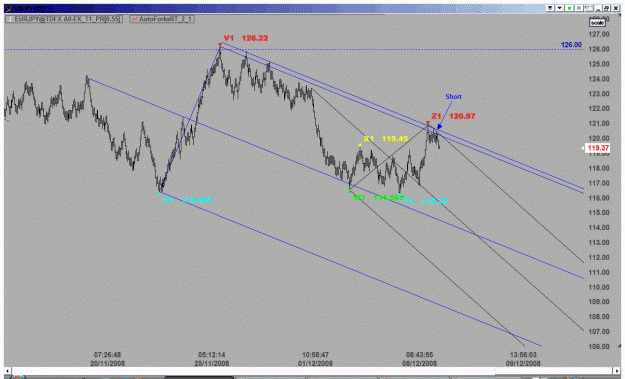Click the horizontal scrollbar left arrow
This screenshot has height=379, width=625.
pos(8,371)
